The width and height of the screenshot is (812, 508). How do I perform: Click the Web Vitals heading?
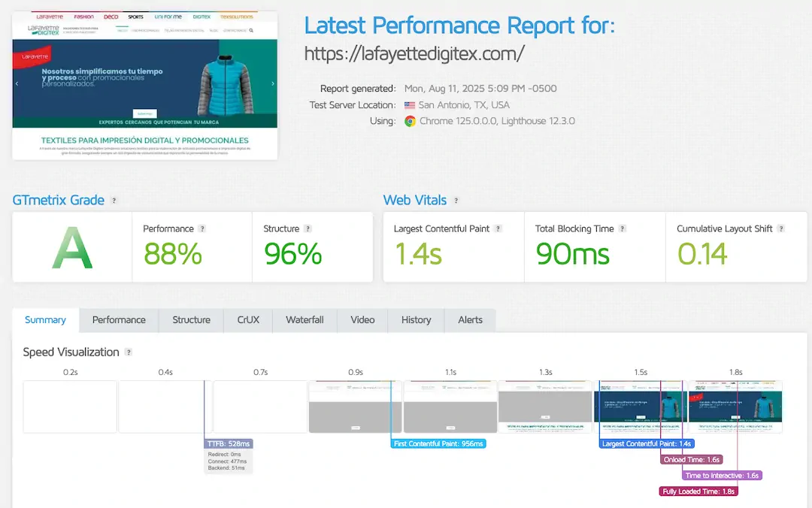coord(415,201)
